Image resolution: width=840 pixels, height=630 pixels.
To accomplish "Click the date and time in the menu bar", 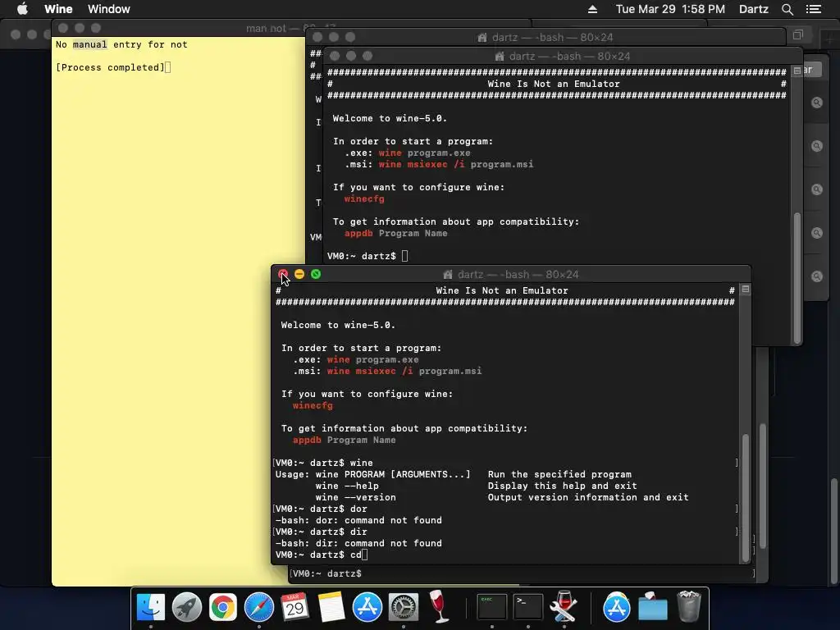I will (x=670, y=9).
